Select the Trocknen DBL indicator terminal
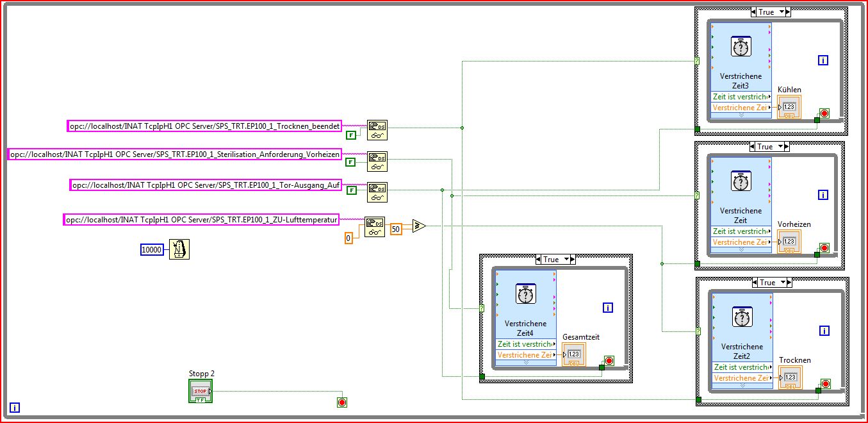Image resolution: width=868 pixels, height=423 pixels. click(x=790, y=377)
